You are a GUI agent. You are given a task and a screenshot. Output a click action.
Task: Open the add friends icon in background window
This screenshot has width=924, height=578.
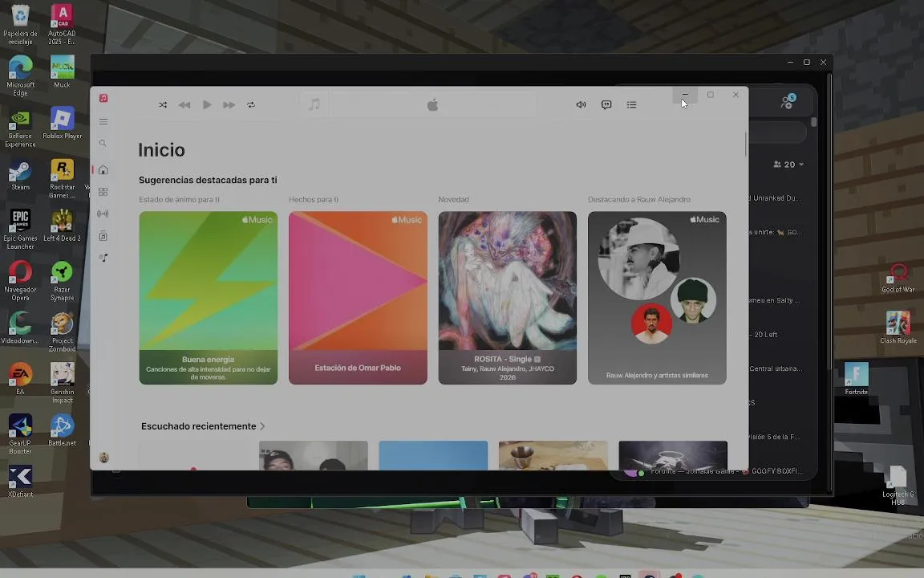click(788, 101)
